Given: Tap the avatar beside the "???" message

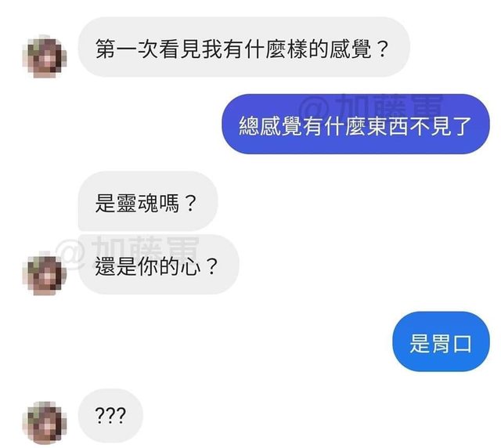Looking at the screenshot, I should pyautogui.click(x=45, y=423).
